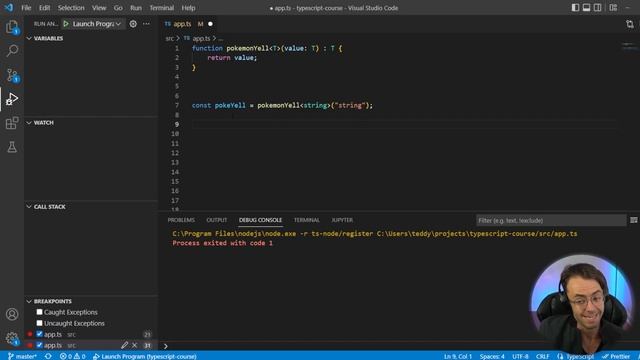Click the debug console filter options icon

coord(633,220)
